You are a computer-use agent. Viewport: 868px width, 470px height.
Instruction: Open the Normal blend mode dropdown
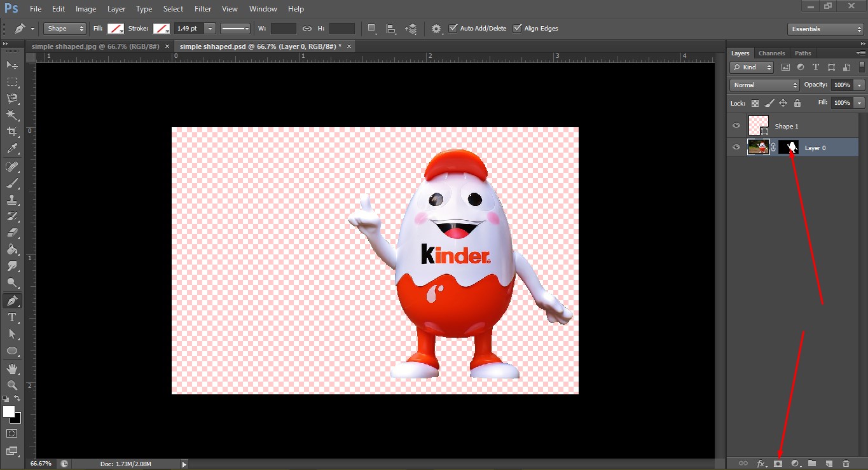764,85
